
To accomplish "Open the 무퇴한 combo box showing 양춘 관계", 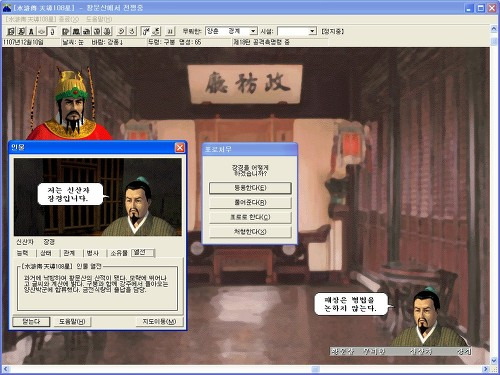I will pos(231,31).
